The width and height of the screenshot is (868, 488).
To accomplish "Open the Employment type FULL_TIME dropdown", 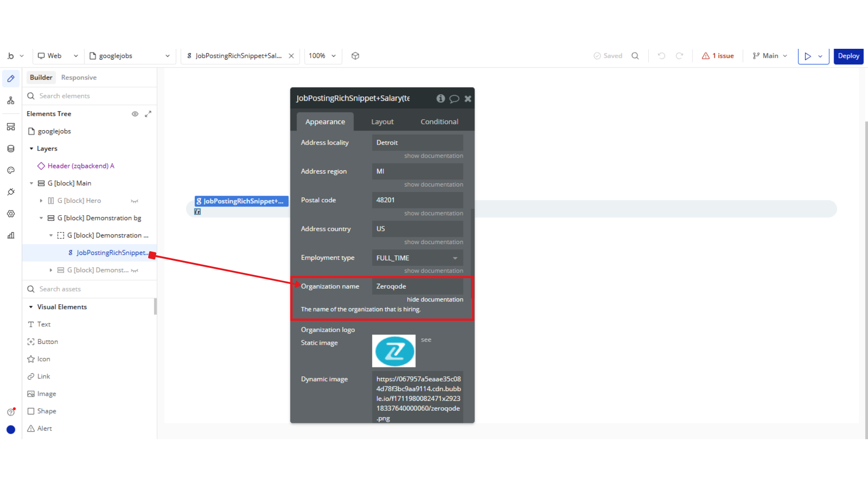I will click(x=417, y=258).
